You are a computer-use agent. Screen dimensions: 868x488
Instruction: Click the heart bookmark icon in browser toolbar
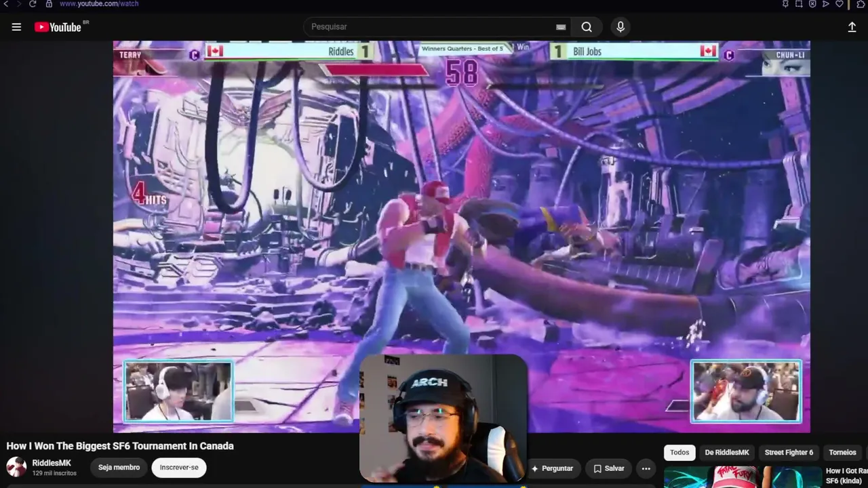839,4
